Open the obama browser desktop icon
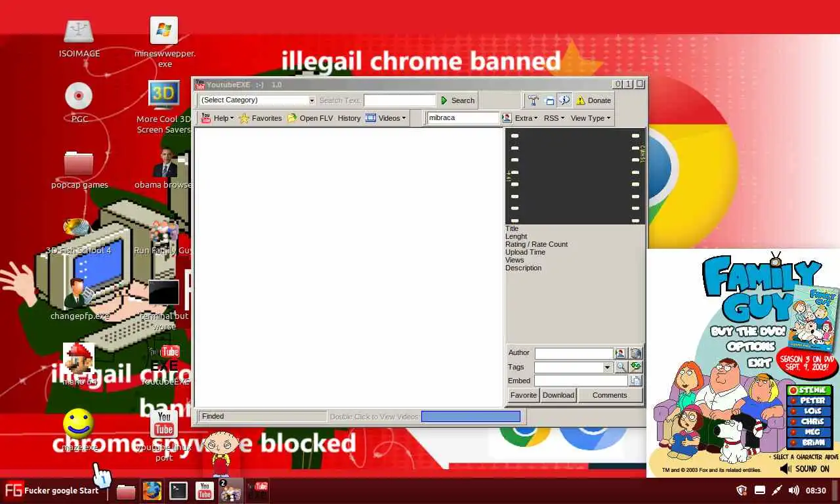This screenshot has width=840, height=504. [x=164, y=169]
